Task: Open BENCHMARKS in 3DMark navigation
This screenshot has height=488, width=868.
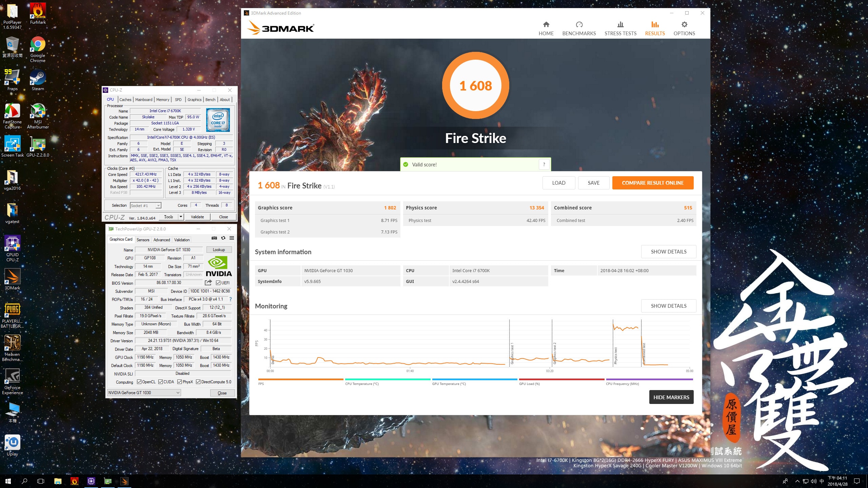Action: (x=579, y=28)
